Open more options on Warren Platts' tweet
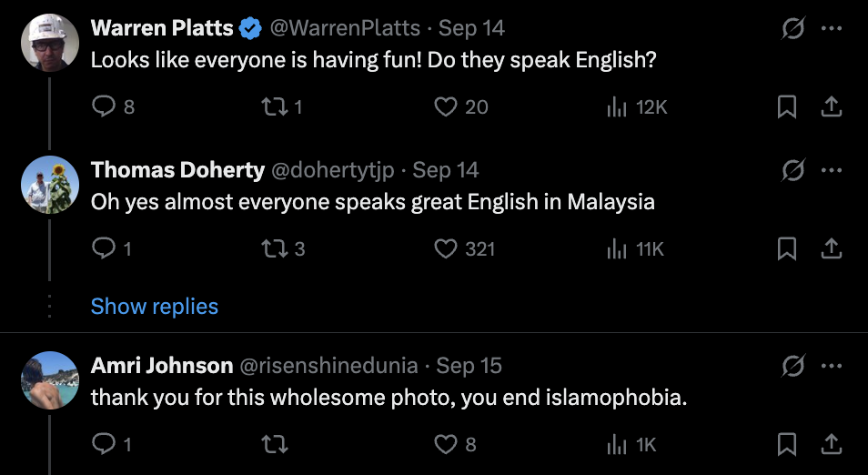This screenshot has height=475, width=868. tap(832, 28)
